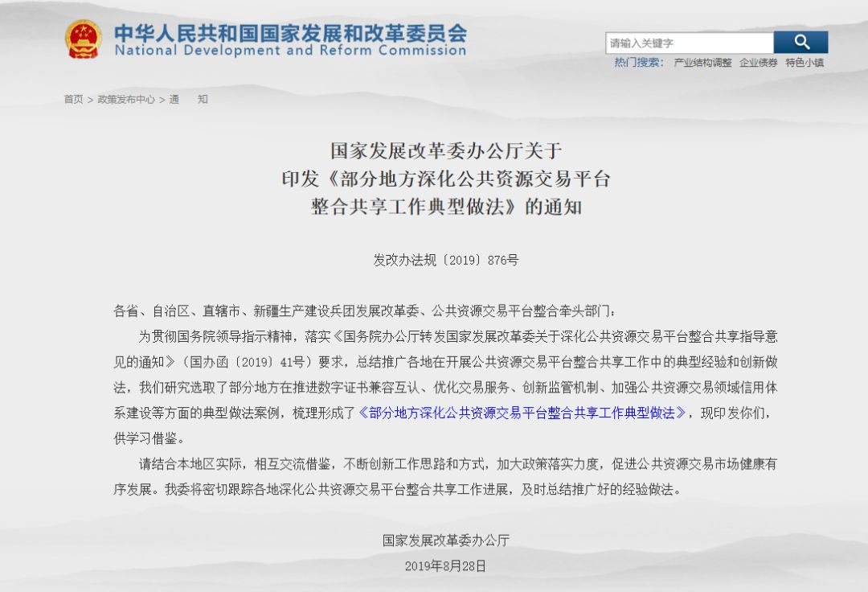Select hot search term 产业结构调整

(x=702, y=63)
